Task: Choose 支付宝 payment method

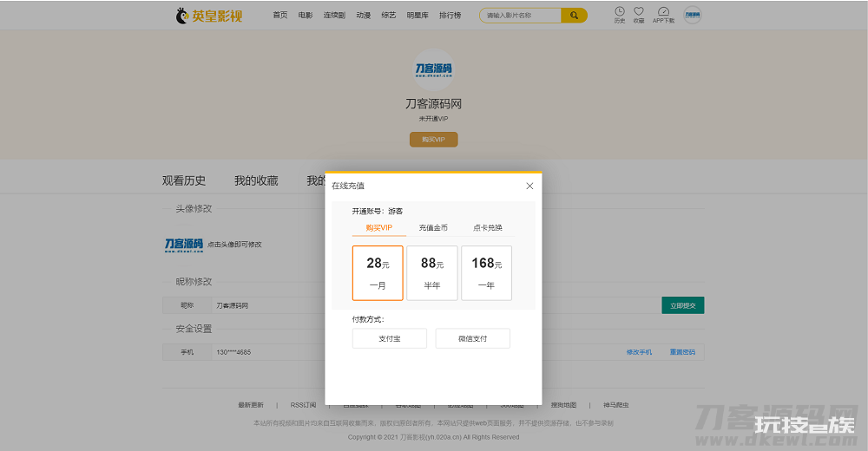Action: coord(390,338)
